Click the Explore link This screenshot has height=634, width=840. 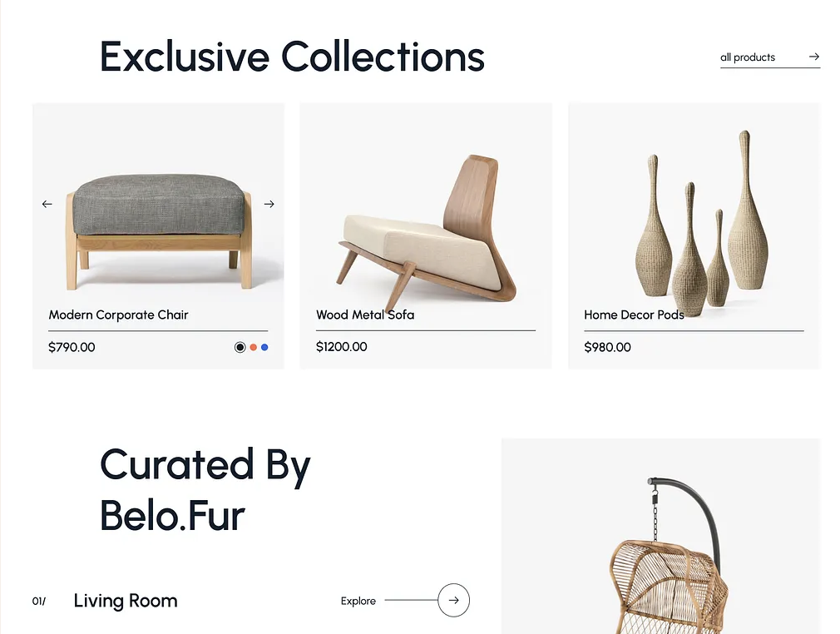coord(358,601)
